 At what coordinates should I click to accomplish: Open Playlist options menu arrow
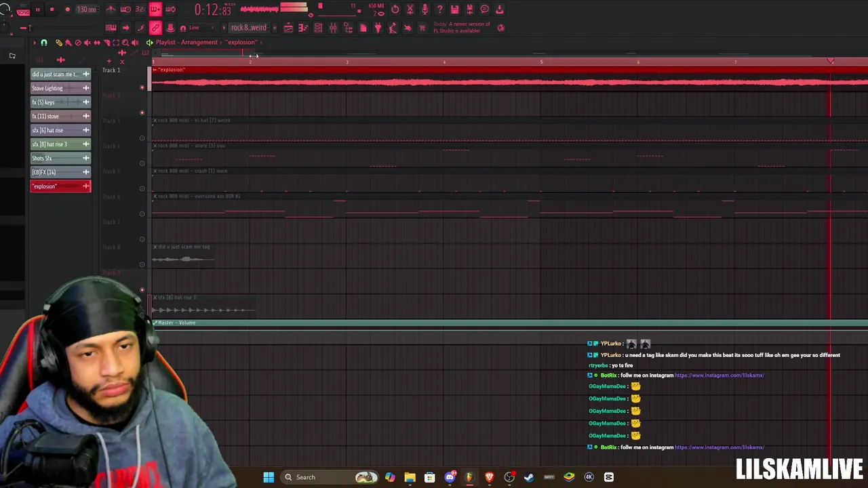click(x=35, y=43)
